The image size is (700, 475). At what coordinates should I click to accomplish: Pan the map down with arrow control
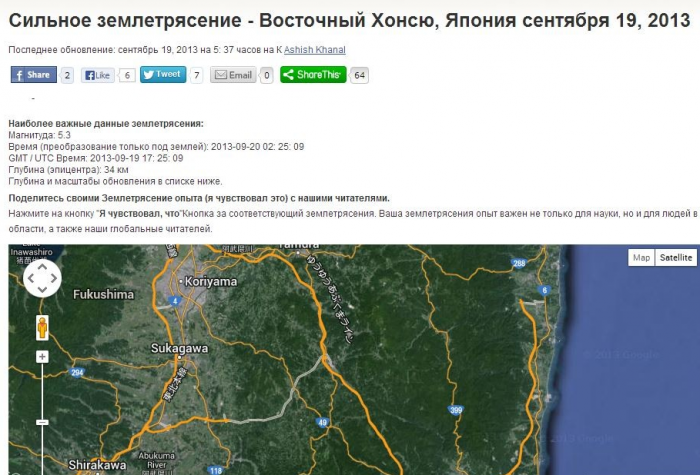[42, 292]
